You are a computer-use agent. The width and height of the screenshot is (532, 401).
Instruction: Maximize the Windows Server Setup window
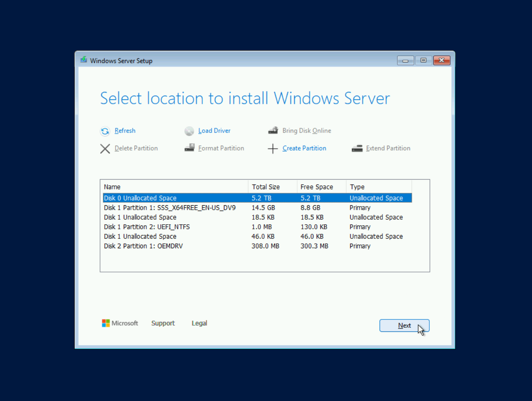click(x=423, y=60)
